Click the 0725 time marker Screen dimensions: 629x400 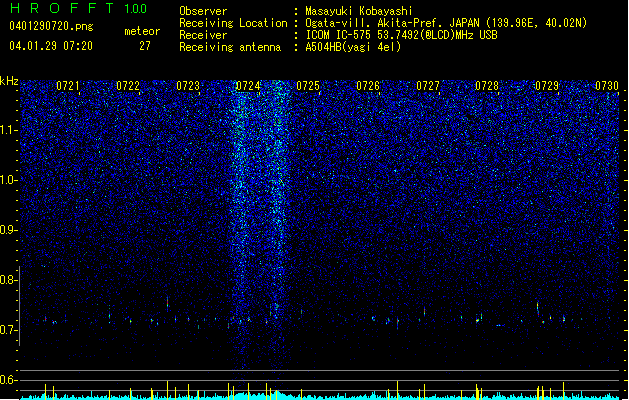(308, 86)
